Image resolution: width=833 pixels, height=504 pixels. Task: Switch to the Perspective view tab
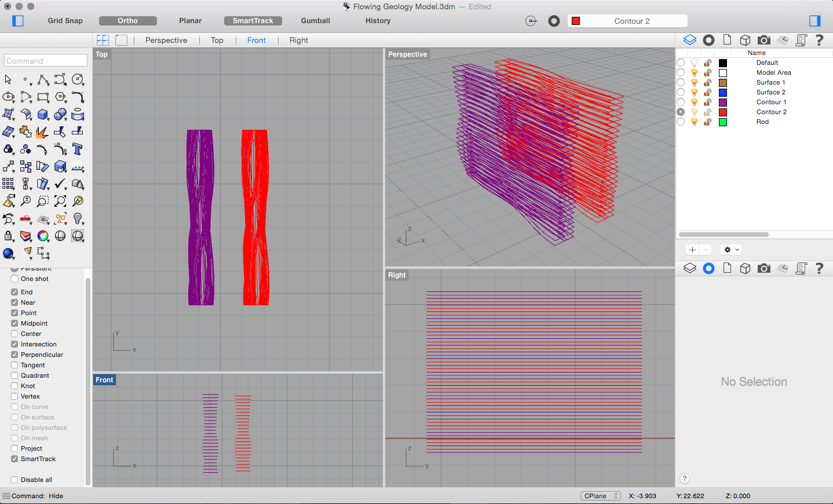[x=166, y=40]
